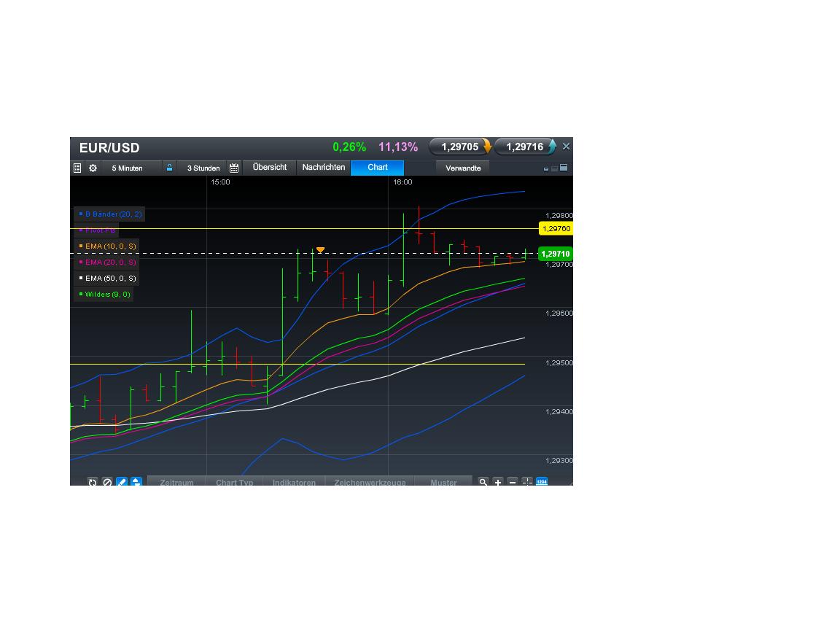Click the clear/cancel circle-slash icon
Screen dimensions: 840x630
(107, 482)
